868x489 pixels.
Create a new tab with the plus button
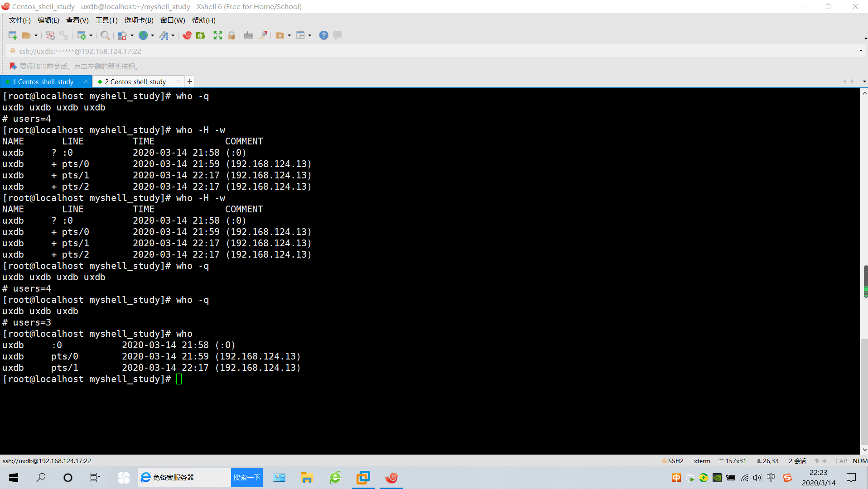[189, 81]
